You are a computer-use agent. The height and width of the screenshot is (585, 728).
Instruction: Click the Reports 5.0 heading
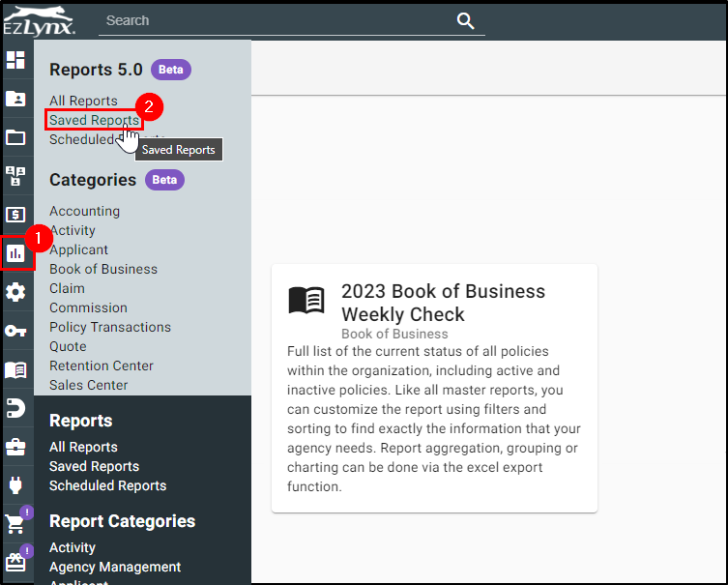(96, 70)
